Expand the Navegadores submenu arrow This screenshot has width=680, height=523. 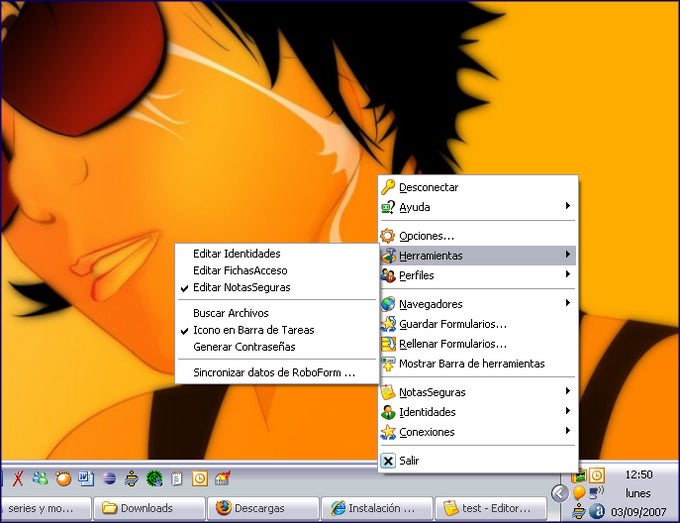(568, 303)
